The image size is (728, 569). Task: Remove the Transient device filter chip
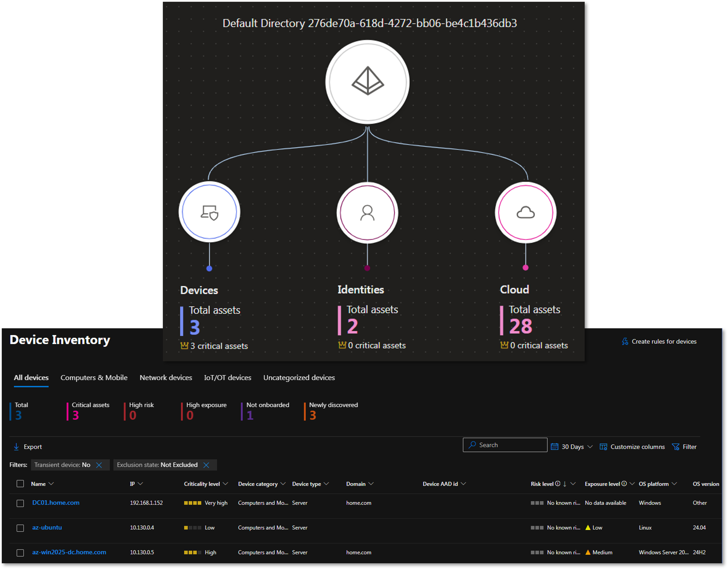click(x=99, y=465)
